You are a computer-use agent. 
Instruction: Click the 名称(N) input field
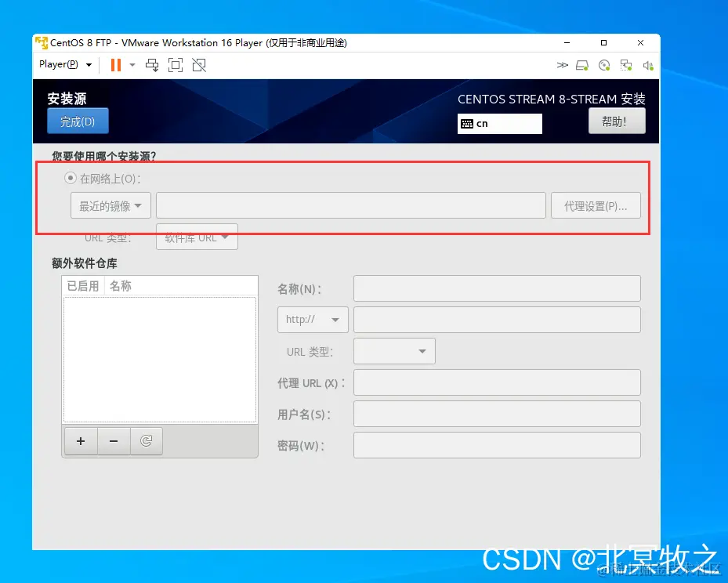pyautogui.click(x=497, y=288)
